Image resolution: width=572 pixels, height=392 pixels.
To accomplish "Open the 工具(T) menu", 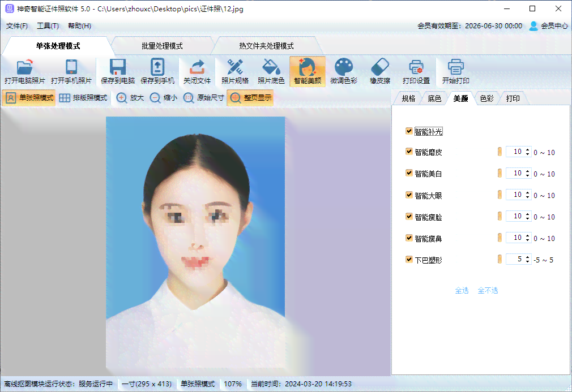I will 48,26.
